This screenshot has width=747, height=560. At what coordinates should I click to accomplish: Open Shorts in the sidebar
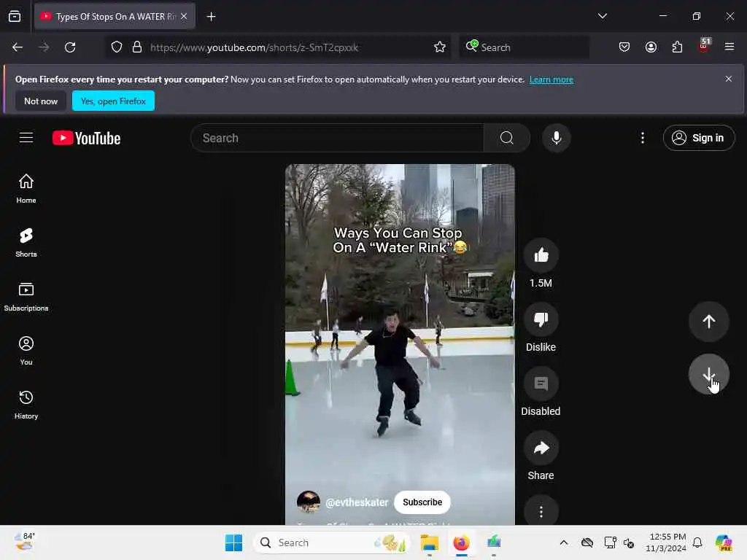point(26,242)
